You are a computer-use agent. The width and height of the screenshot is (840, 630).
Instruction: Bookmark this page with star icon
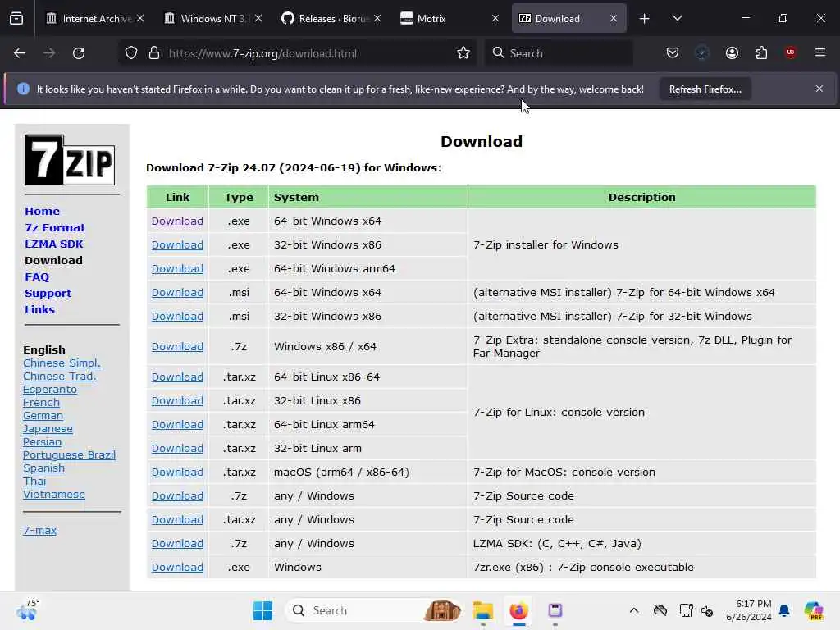[463, 53]
